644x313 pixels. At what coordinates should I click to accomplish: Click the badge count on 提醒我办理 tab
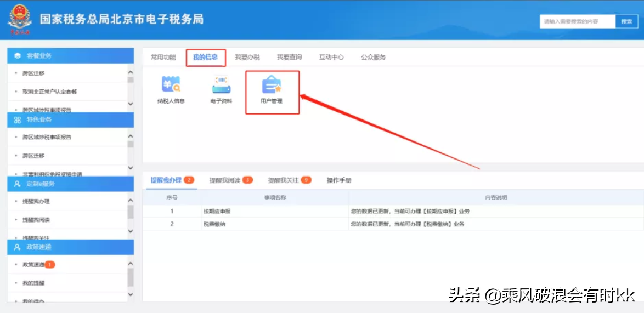(189, 180)
